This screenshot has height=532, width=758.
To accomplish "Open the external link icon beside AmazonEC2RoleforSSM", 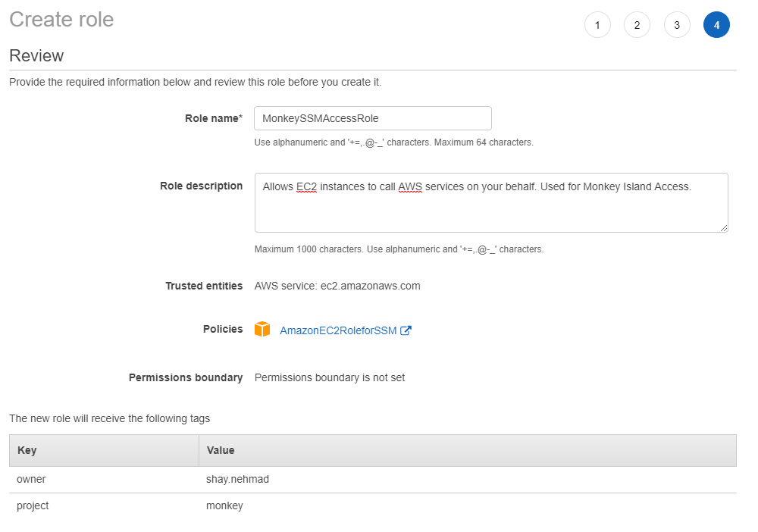I will pos(406,330).
